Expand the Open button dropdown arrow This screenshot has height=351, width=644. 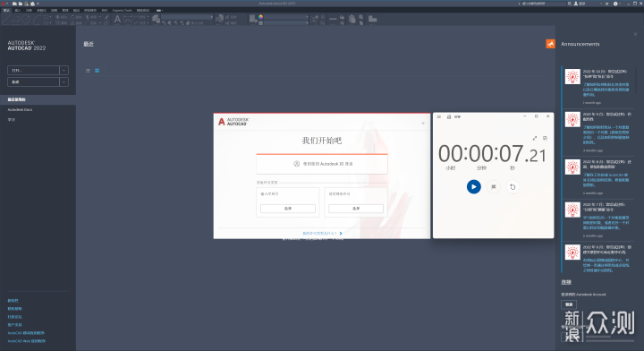click(x=64, y=70)
